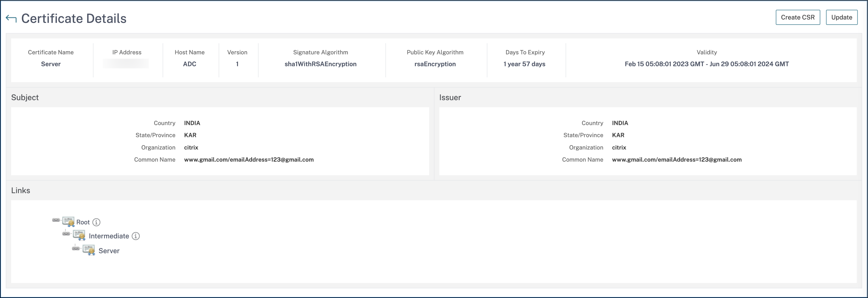Click the Subject section heading
The image size is (868, 298).
(25, 97)
